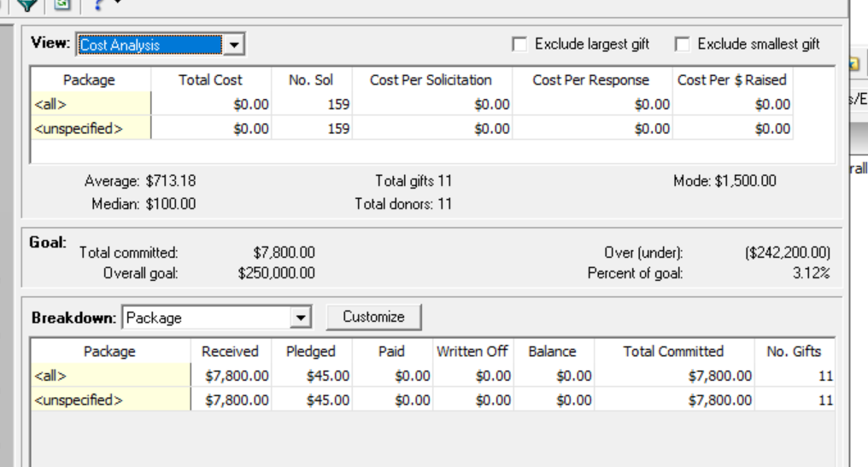The width and height of the screenshot is (868, 467).
Task: Click the Total Cost column header
Action: coord(210,79)
